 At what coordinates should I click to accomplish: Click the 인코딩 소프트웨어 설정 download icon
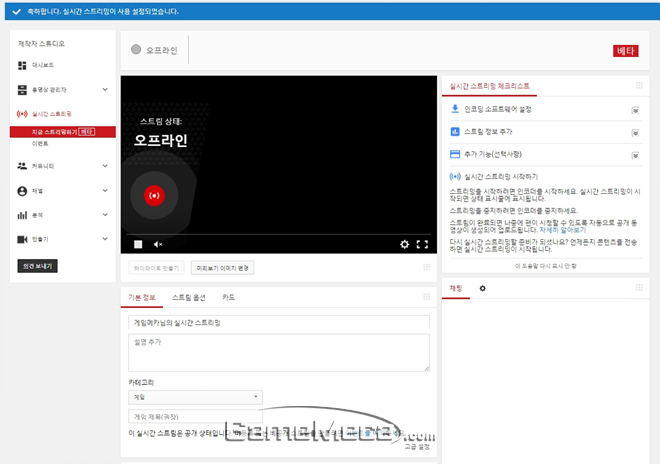point(455,109)
